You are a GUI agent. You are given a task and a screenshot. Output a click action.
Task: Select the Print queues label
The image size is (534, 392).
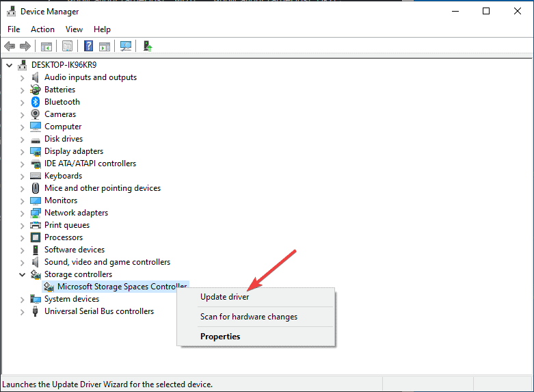point(67,225)
